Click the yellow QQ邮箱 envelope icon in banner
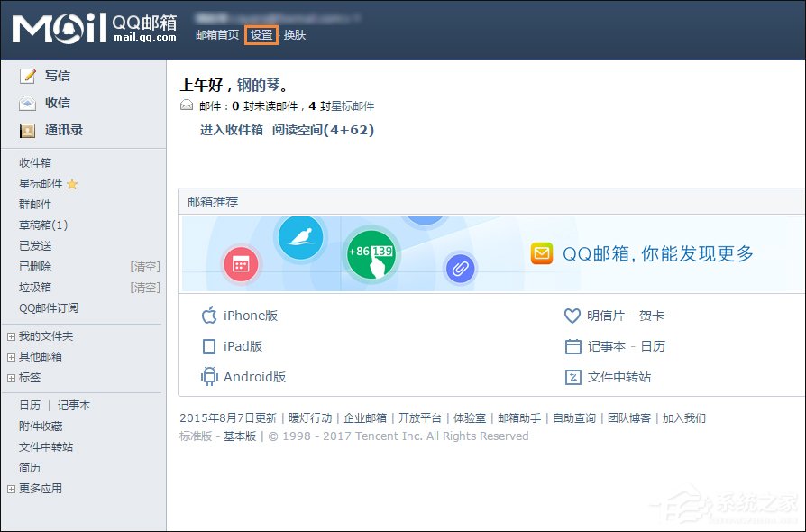The width and height of the screenshot is (806, 532). (x=541, y=254)
